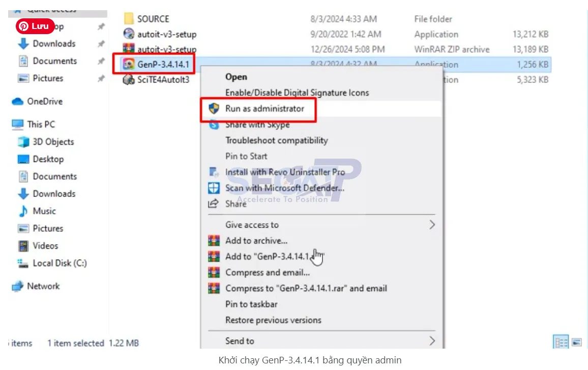Select Pin to taskbar option
Viewport: 588px width, 370px height.
pos(251,304)
